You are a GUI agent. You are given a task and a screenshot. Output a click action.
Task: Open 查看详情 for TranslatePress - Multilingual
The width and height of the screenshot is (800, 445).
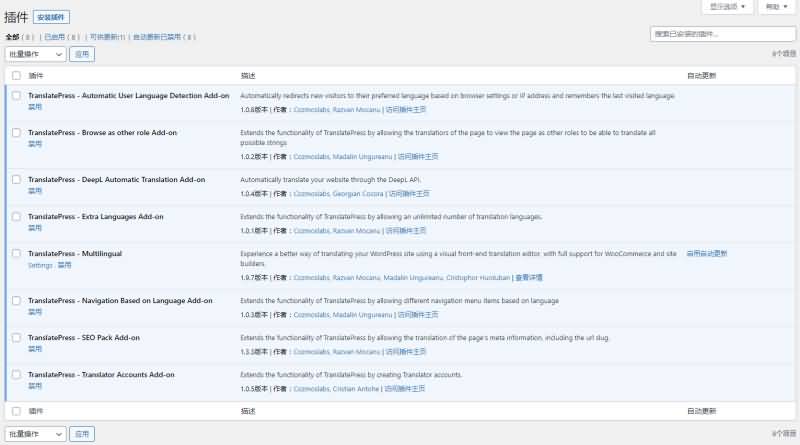(529, 278)
